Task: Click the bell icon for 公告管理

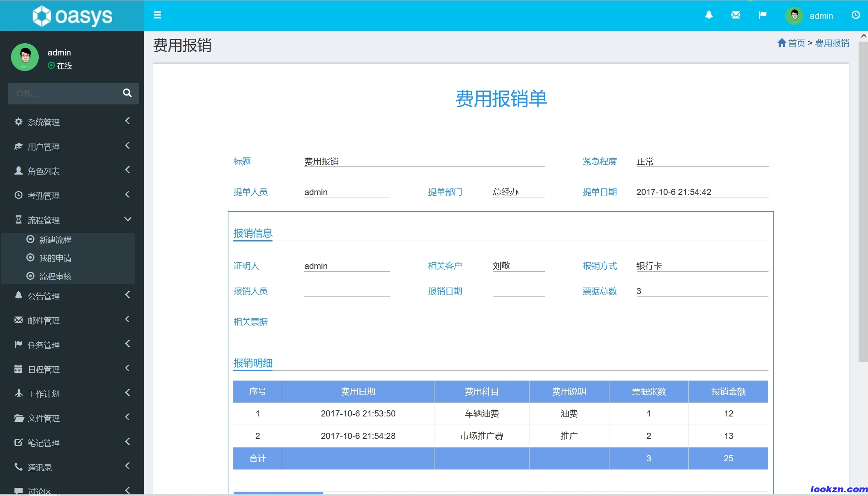Action: pyautogui.click(x=18, y=295)
